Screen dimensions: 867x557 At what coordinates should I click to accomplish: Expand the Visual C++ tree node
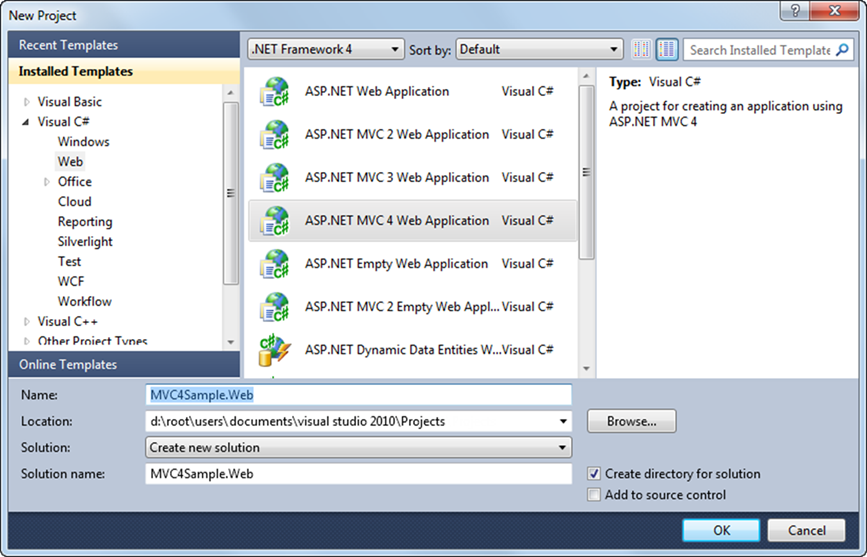pyautogui.click(x=27, y=321)
